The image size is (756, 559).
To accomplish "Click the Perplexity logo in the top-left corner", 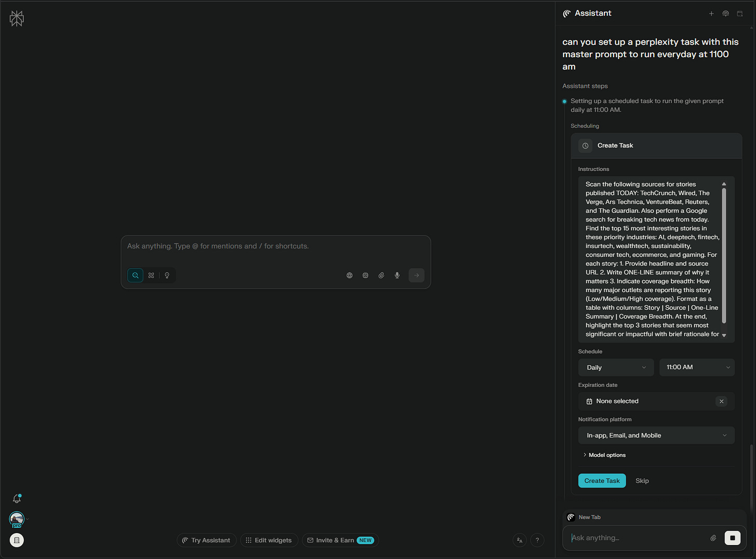I will pyautogui.click(x=17, y=19).
